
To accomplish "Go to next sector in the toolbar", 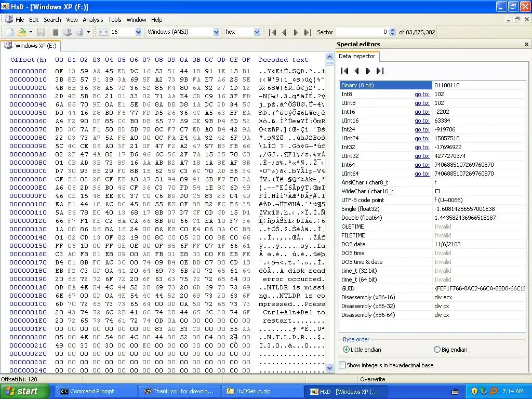I will tap(296, 32).
